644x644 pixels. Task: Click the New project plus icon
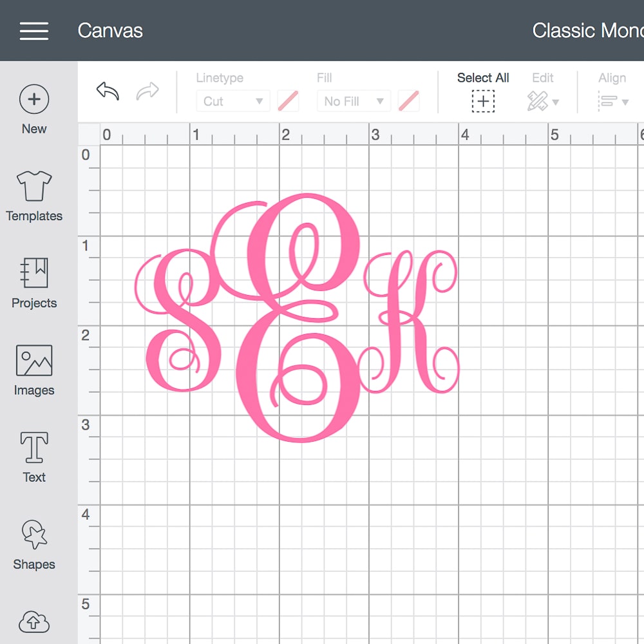click(34, 99)
